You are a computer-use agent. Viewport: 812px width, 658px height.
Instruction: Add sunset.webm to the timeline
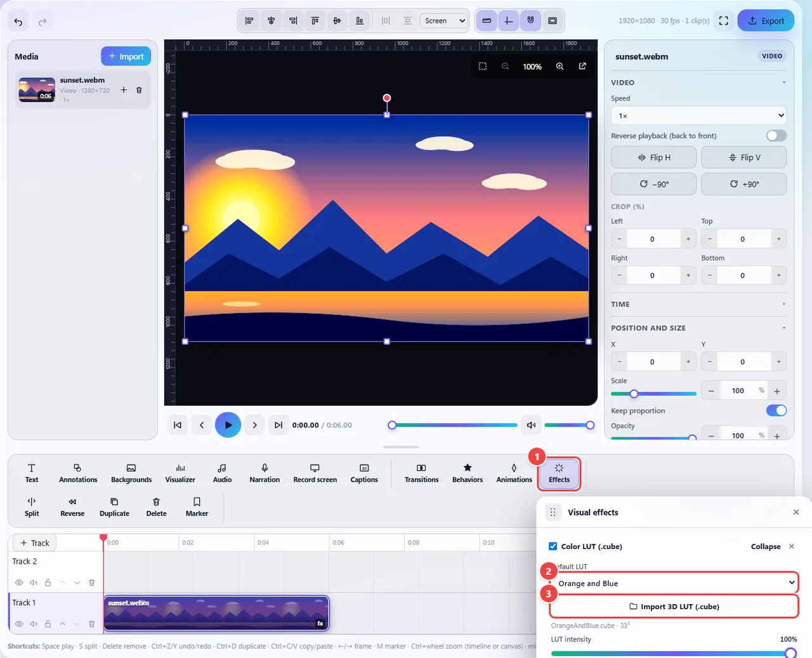[x=124, y=90]
